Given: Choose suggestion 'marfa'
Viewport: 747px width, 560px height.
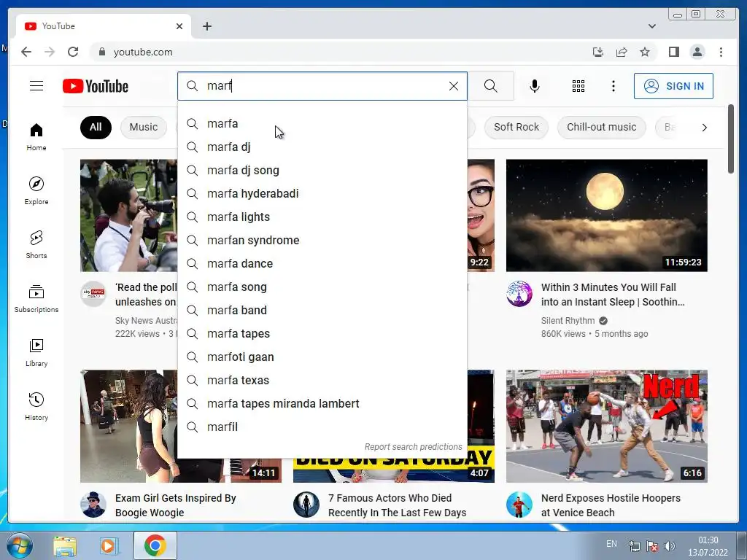Looking at the screenshot, I should [x=322, y=123].
